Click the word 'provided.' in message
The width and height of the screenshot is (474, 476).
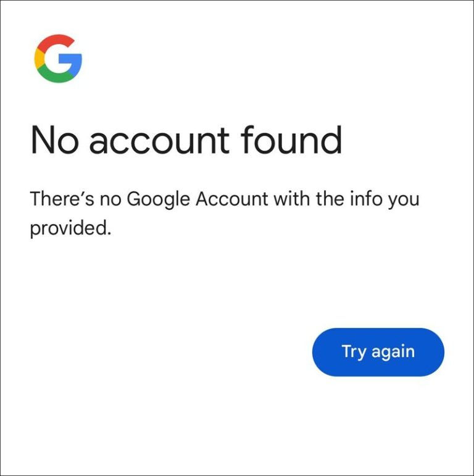tap(70, 228)
